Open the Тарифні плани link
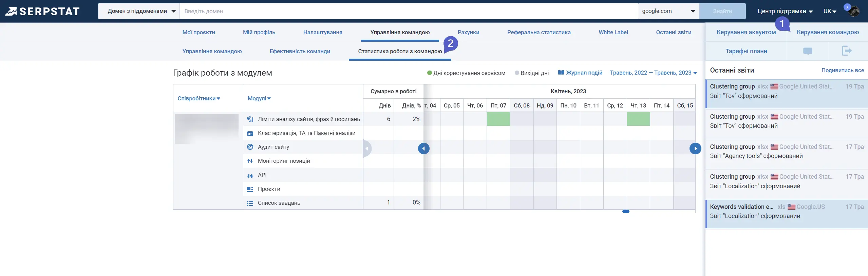This screenshot has width=868, height=276. coord(746,51)
